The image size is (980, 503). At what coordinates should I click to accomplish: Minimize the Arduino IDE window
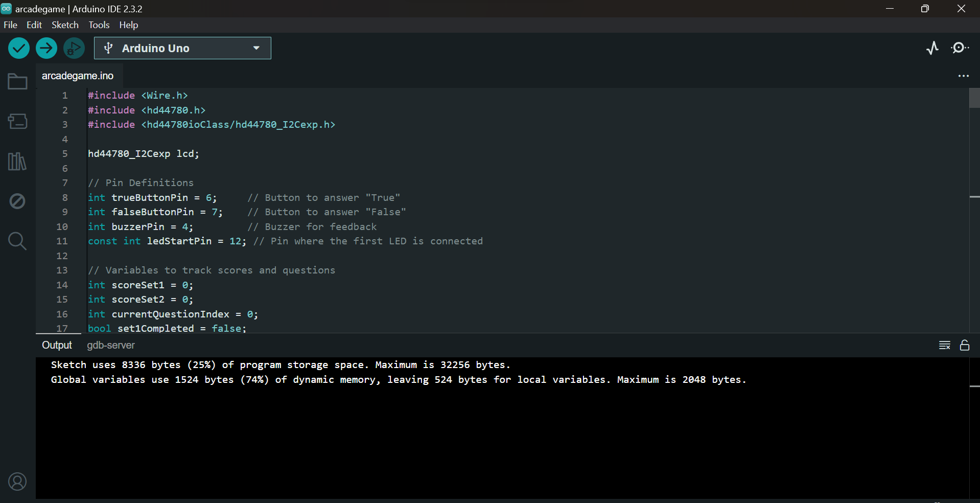pyautogui.click(x=890, y=9)
